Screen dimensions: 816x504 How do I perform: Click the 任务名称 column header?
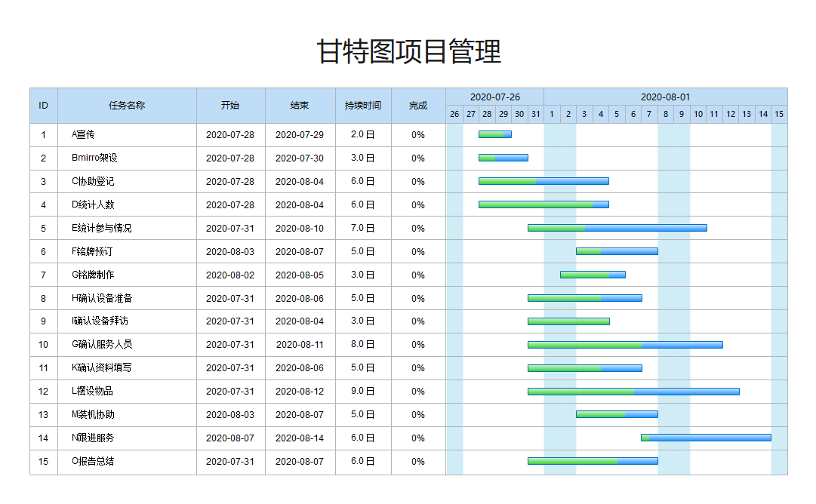tap(127, 106)
